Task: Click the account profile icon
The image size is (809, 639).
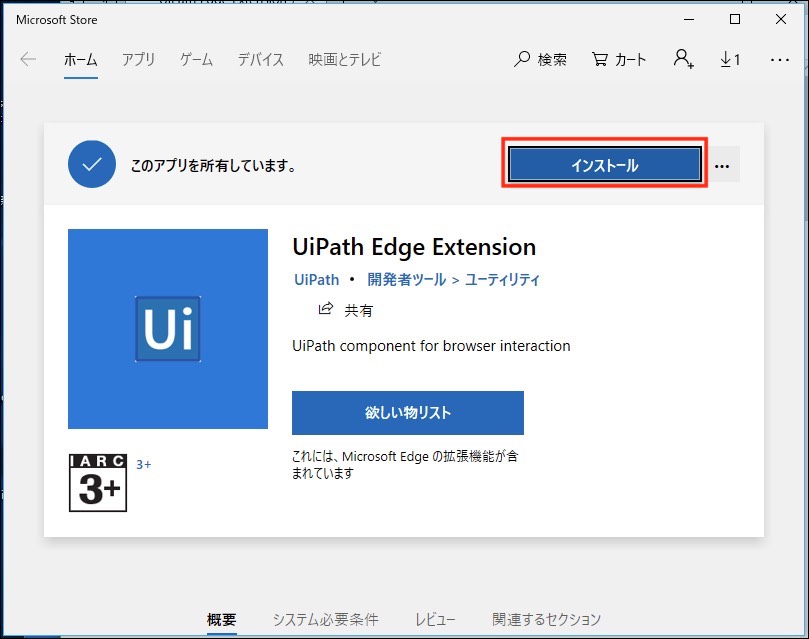Action: point(684,60)
